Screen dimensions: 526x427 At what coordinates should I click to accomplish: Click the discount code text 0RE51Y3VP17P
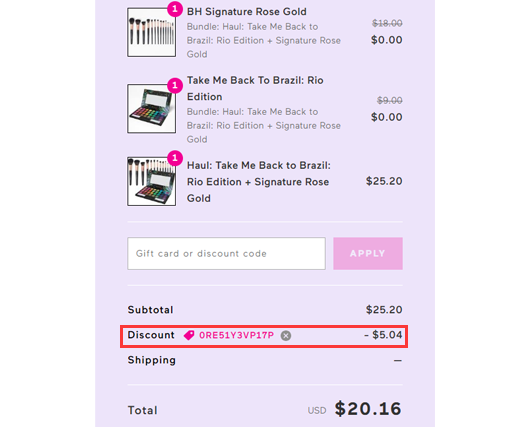click(x=236, y=335)
